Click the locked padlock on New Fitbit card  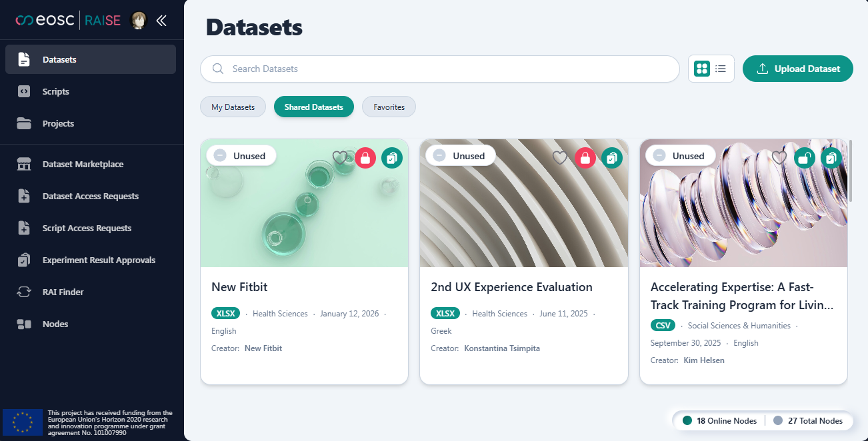365,158
